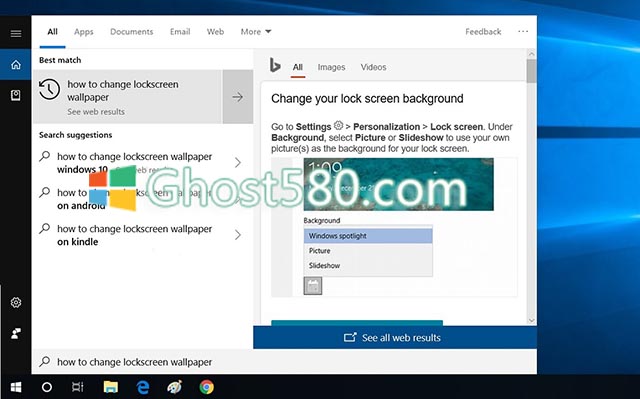Viewport: 640px width, 399px height.
Task: Expand best match with arrow button
Action: [x=238, y=97]
